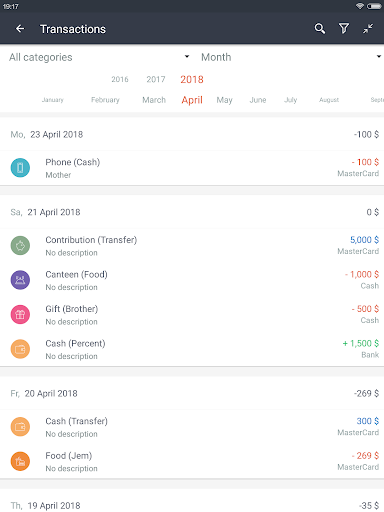The image size is (384, 512).
Task: Open the filter funnel icon
Action: (344, 29)
